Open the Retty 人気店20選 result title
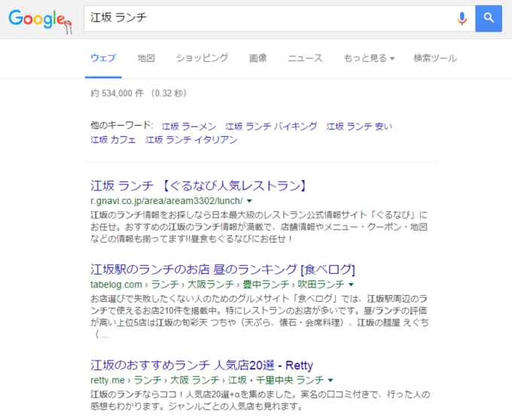This screenshot has height=420, width=512. click(202, 365)
